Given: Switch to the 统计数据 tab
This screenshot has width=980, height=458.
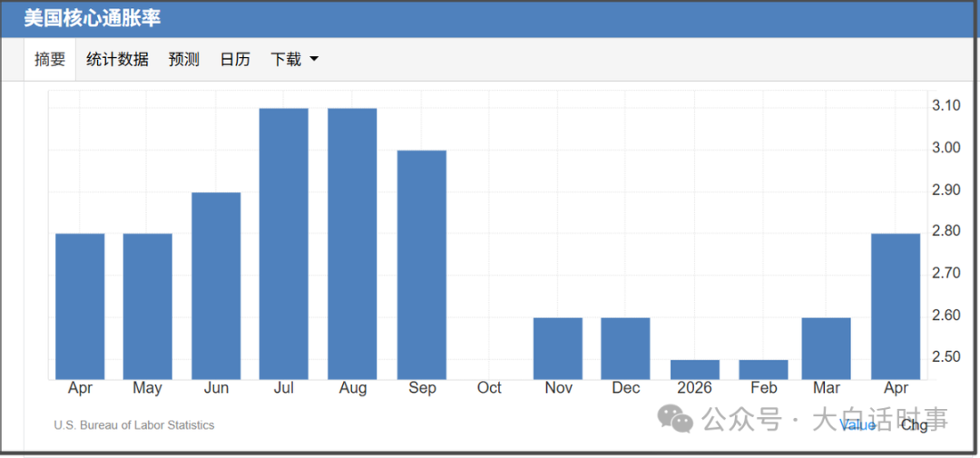Looking at the screenshot, I should pyautogui.click(x=117, y=59).
